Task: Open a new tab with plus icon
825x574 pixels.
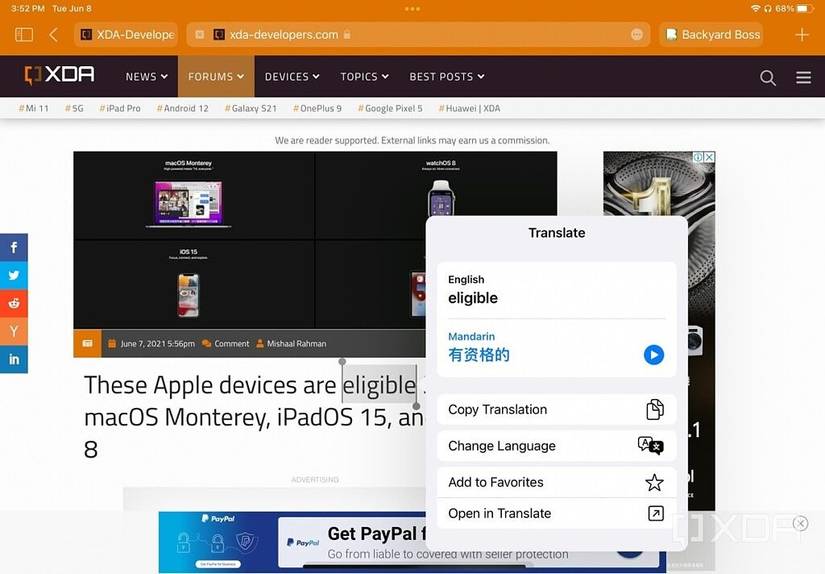Action: pos(802,35)
